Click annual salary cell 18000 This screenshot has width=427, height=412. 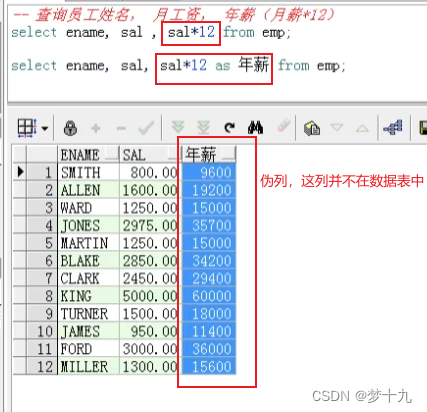coord(208,314)
